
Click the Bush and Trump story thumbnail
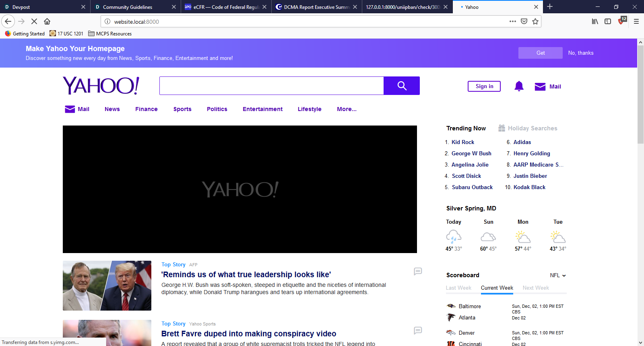click(107, 286)
